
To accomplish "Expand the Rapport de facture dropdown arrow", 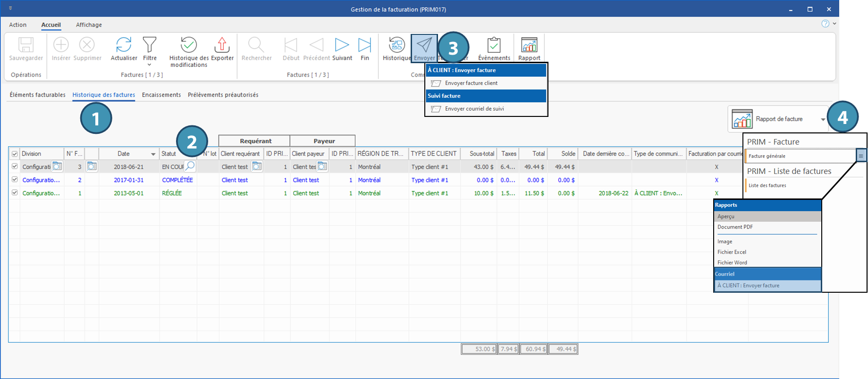I will pos(823,120).
